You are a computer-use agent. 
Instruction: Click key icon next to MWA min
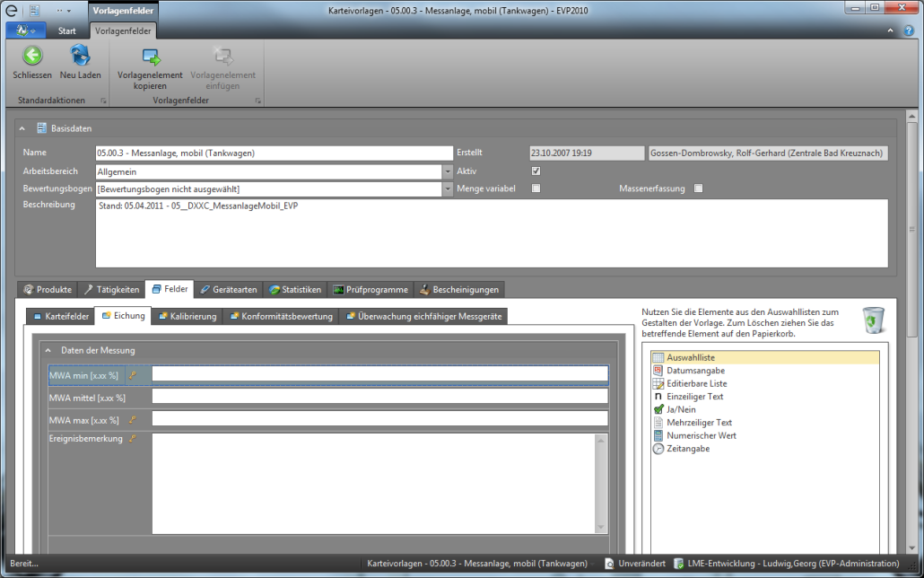tap(133, 375)
